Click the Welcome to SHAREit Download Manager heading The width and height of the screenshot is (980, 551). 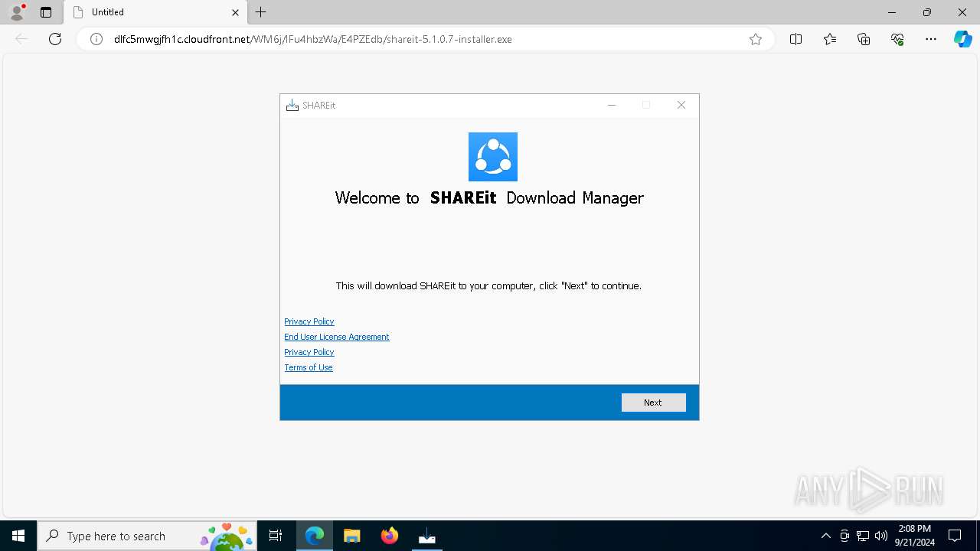tap(489, 197)
